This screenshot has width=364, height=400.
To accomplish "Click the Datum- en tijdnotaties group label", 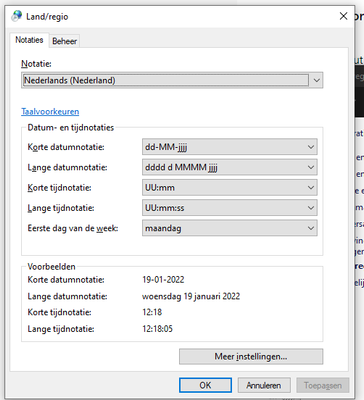I will [x=71, y=128].
